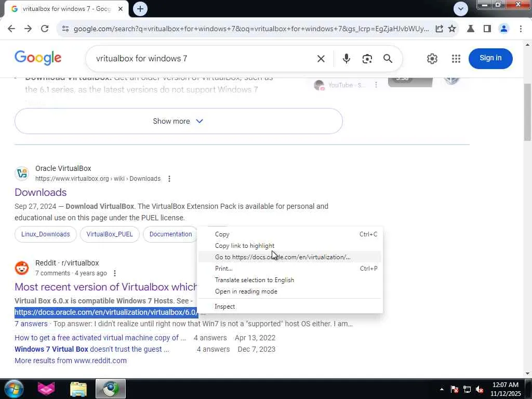Open More results from www.reddit.com
This screenshot has height=399, width=532.
(71, 361)
